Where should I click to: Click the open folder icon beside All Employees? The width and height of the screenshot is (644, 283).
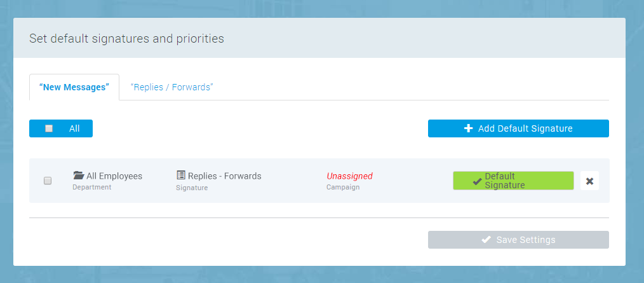(x=79, y=176)
